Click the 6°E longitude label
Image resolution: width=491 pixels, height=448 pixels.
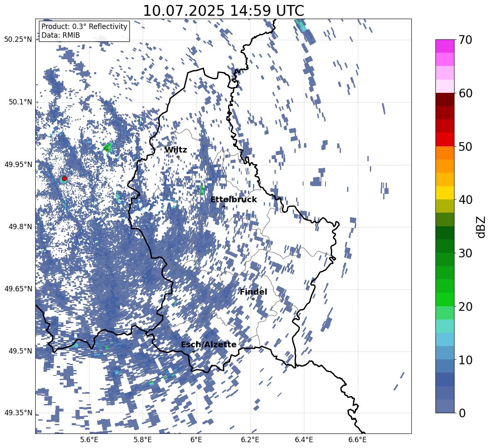click(196, 440)
